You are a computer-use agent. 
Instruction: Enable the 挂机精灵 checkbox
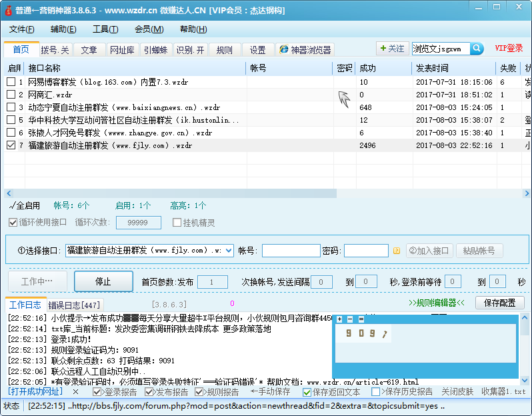177,223
